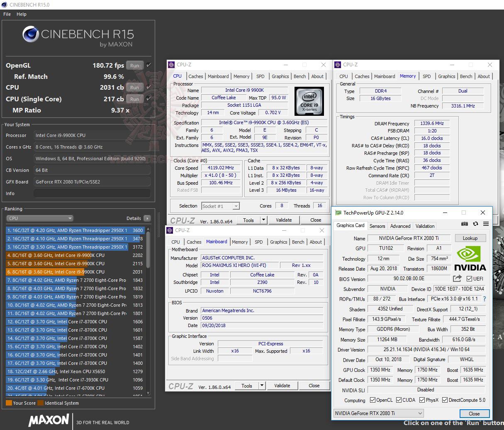This screenshot has width=504, height=430.
Task: Open the GPU-Z hamburger menu
Action: tap(486, 224)
